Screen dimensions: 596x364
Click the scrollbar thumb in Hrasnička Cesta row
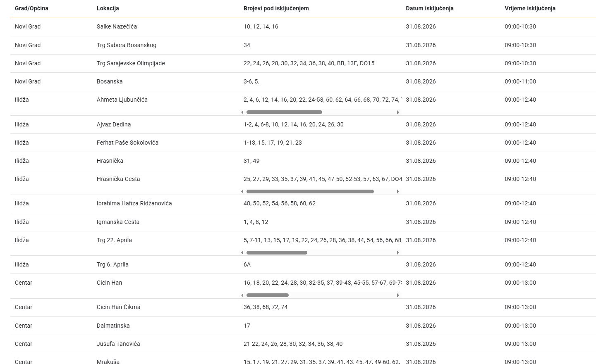[x=310, y=192]
